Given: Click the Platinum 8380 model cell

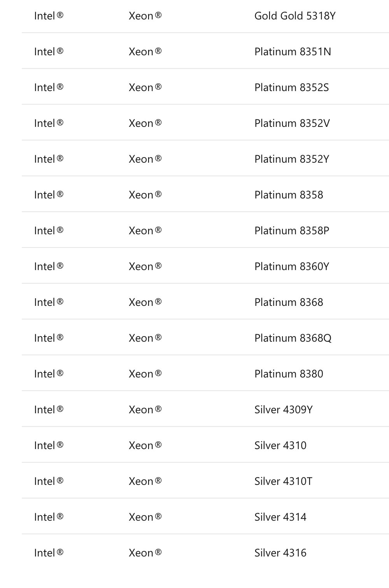Looking at the screenshot, I should coord(289,374).
